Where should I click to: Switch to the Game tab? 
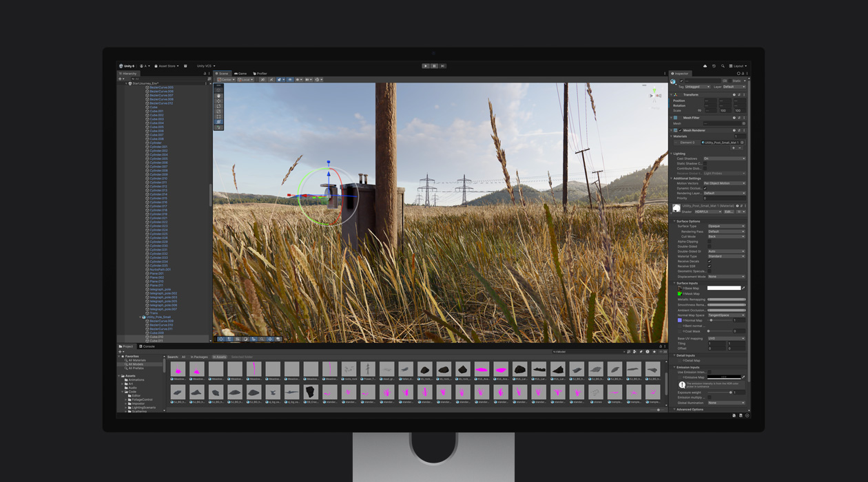coord(240,74)
